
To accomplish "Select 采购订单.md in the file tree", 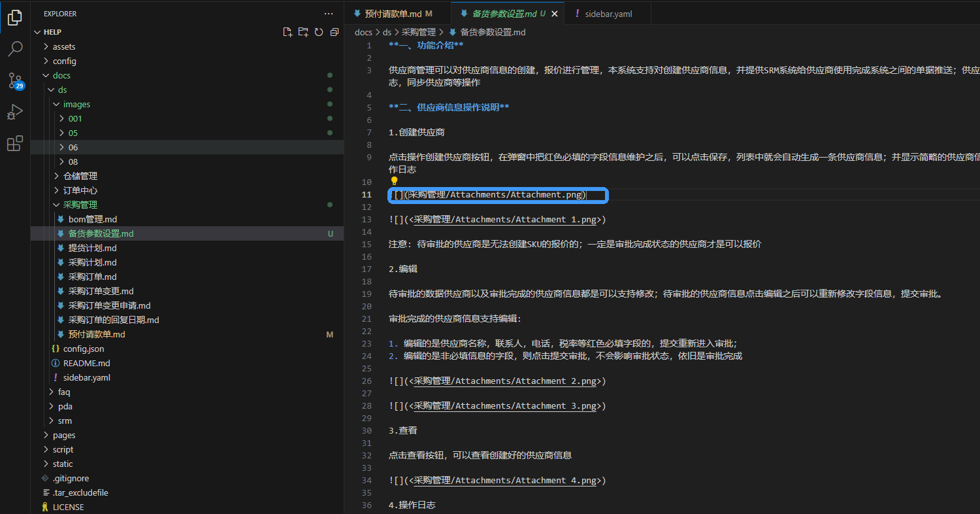I will coord(91,277).
